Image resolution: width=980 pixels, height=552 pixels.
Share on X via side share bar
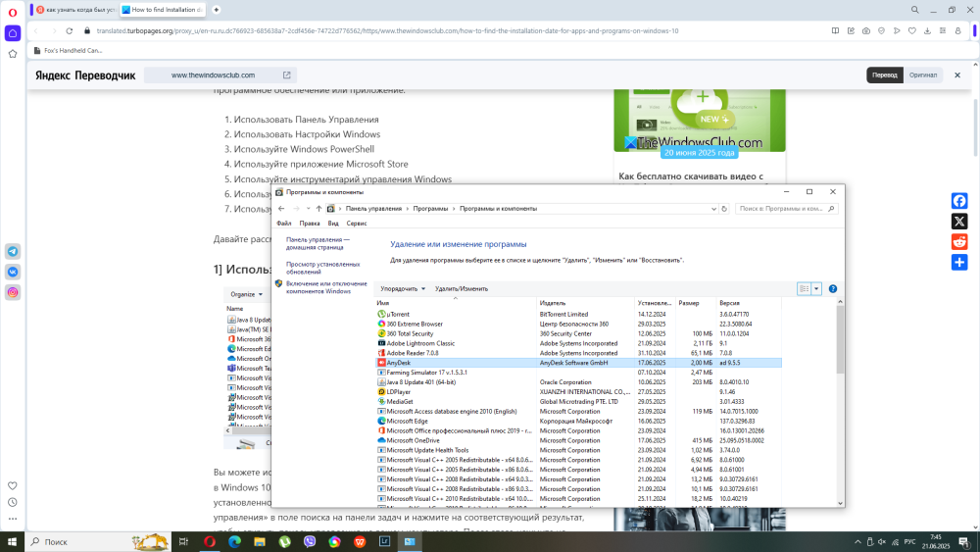coord(959,222)
